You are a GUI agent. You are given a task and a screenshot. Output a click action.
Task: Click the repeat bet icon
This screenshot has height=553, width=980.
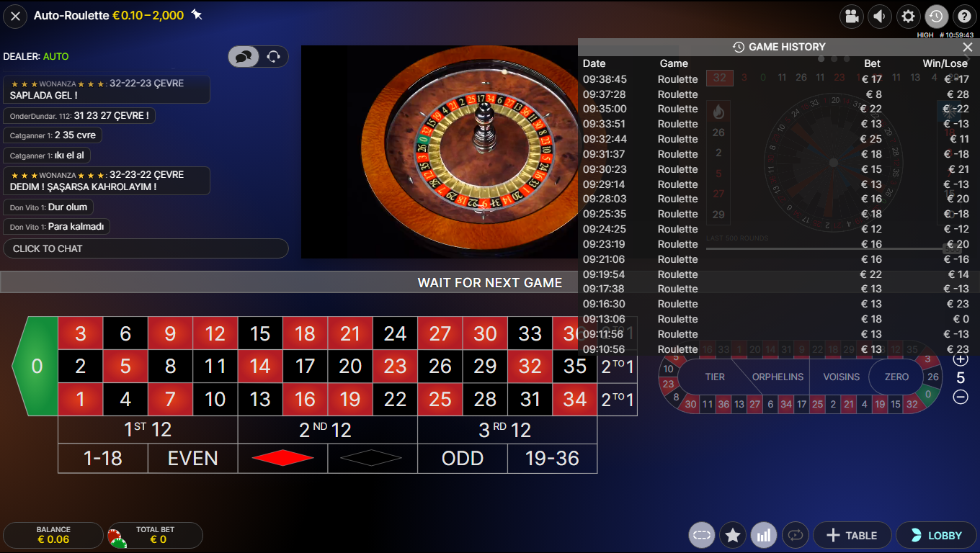click(x=796, y=535)
